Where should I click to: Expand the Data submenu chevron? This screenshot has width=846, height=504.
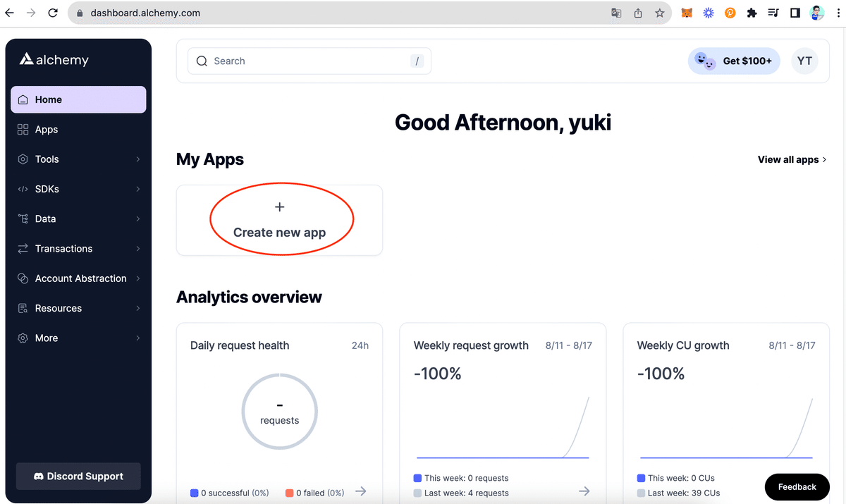[x=138, y=219]
